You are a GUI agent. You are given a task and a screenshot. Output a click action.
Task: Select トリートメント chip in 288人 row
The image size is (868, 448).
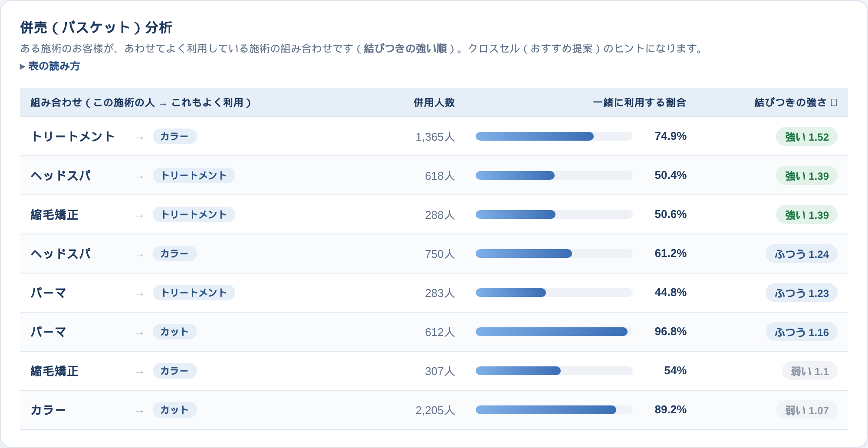click(194, 214)
